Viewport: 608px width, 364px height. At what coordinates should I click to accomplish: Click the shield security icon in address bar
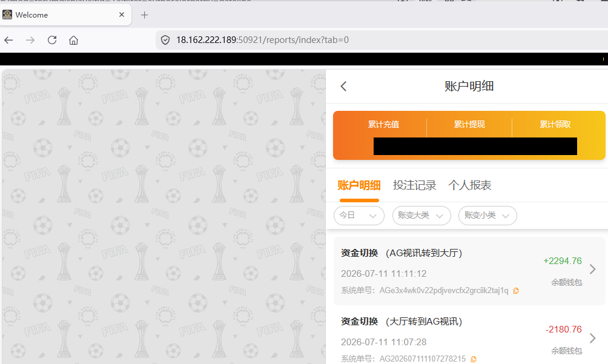[x=165, y=40]
